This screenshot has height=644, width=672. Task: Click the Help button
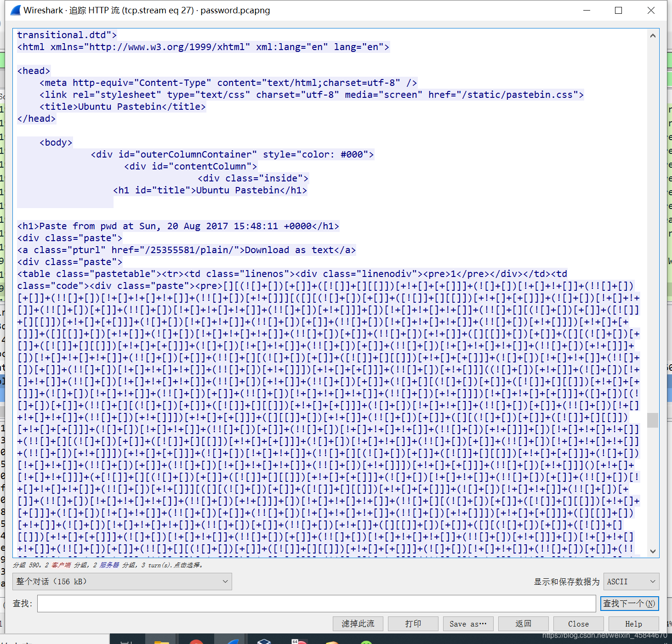pos(634,624)
